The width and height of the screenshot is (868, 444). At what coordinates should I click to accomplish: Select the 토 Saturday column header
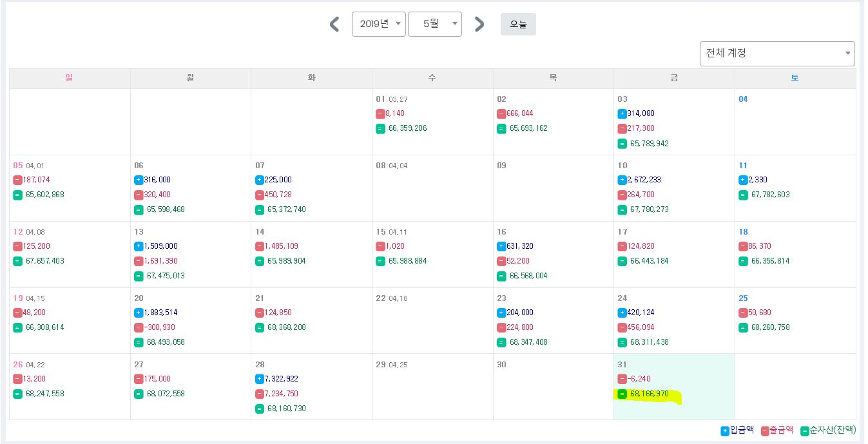click(795, 78)
